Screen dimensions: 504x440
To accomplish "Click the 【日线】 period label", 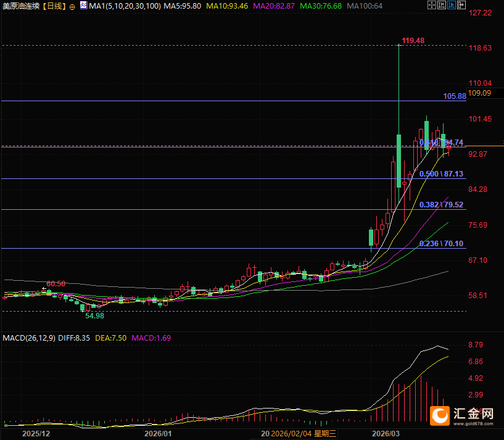I will [54, 6].
